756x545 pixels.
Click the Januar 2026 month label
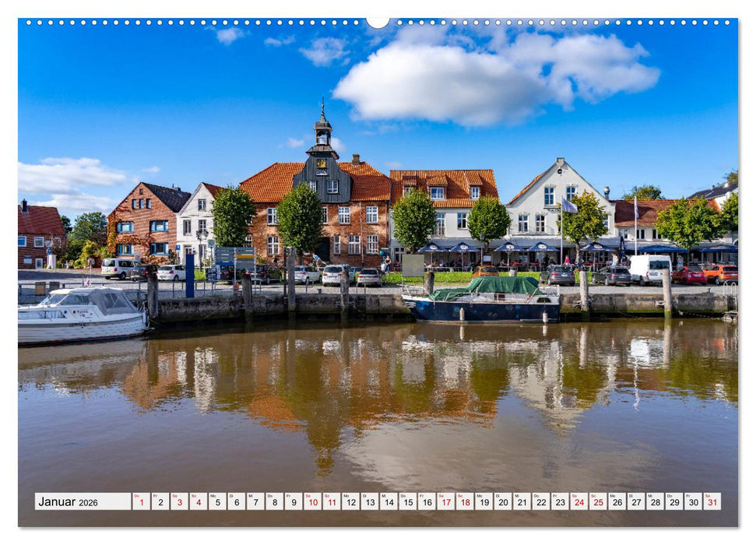click(58, 503)
